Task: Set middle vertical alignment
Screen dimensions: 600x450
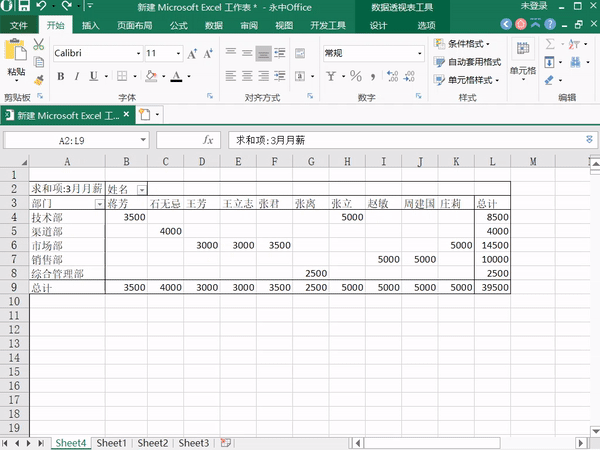Action: pos(247,53)
